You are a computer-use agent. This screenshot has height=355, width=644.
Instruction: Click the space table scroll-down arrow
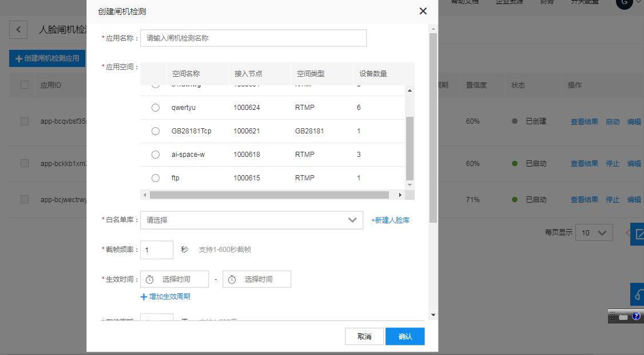(410, 185)
